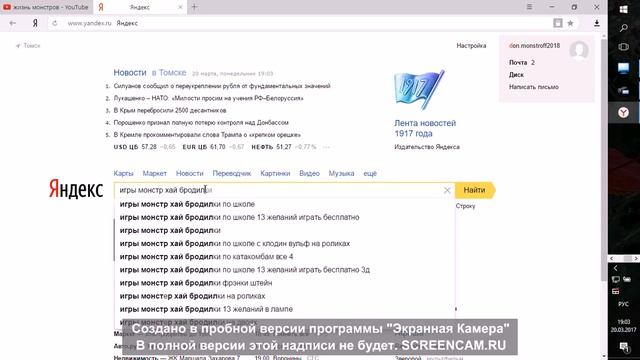Close the Яндекс tab
The height and width of the screenshot is (360, 640).
tap(180, 7)
